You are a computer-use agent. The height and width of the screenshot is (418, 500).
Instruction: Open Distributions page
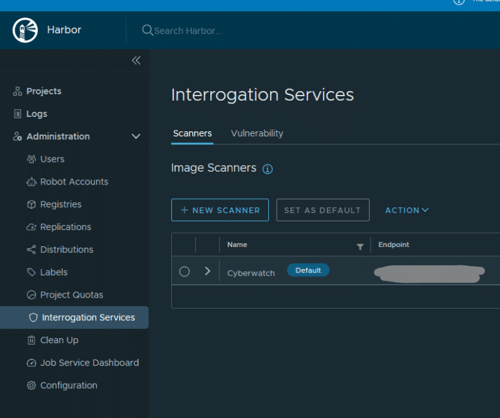pyautogui.click(x=67, y=250)
